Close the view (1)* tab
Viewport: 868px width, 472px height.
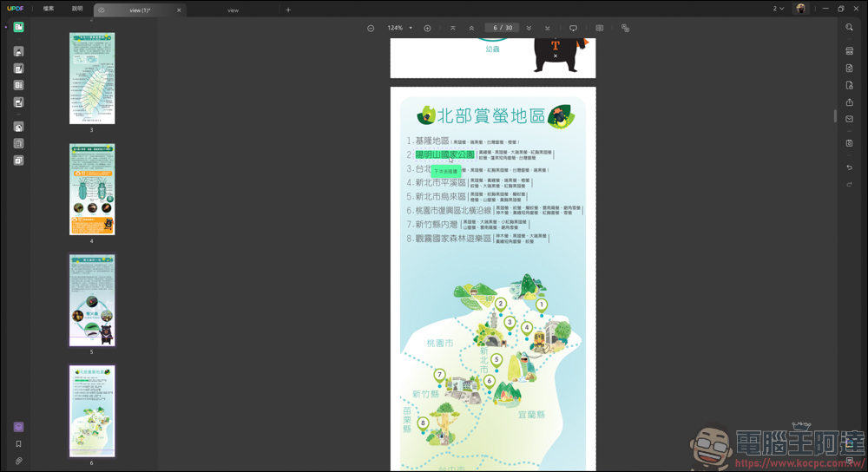[x=179, y=10]
